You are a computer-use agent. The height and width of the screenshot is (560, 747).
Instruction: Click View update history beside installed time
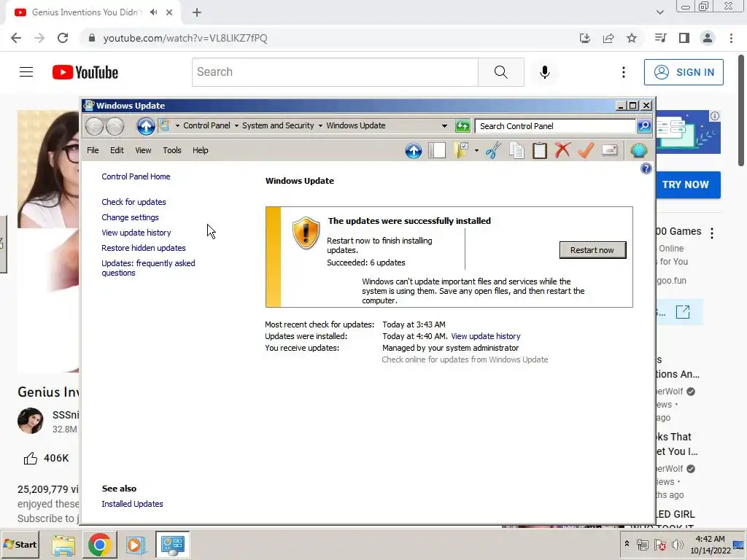coord(485,336)
